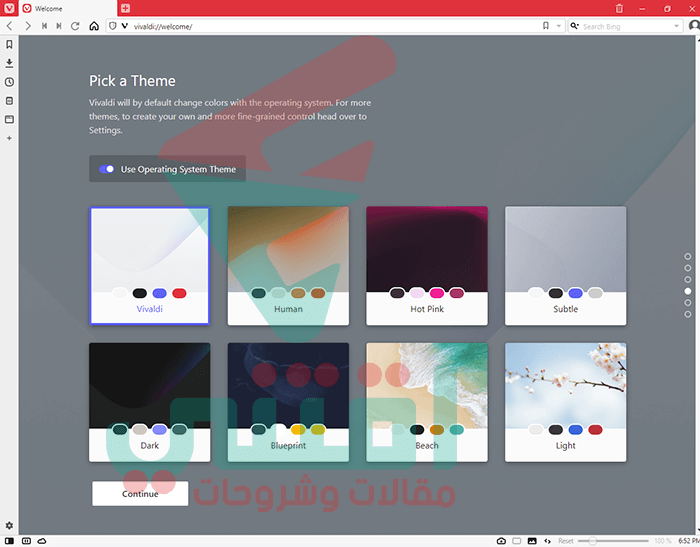
Task: Reset the zoom level
Action: point(566,541)
